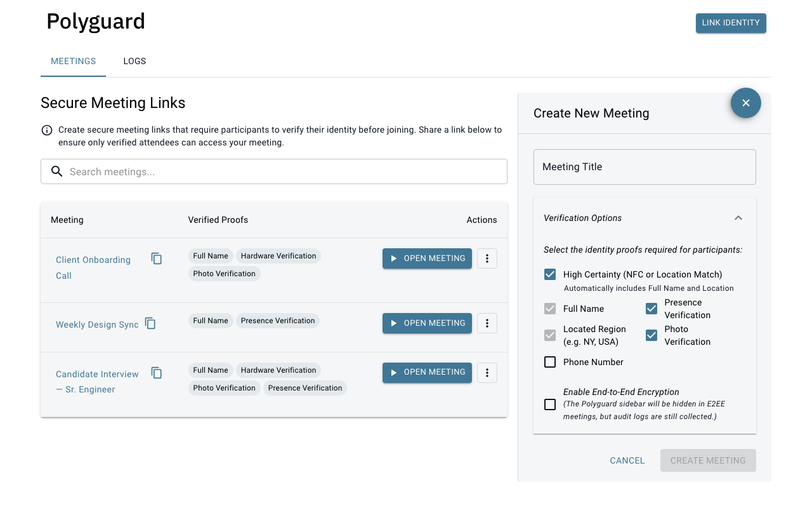Enable End-to-End Encryption checkbox

point(550,404)
